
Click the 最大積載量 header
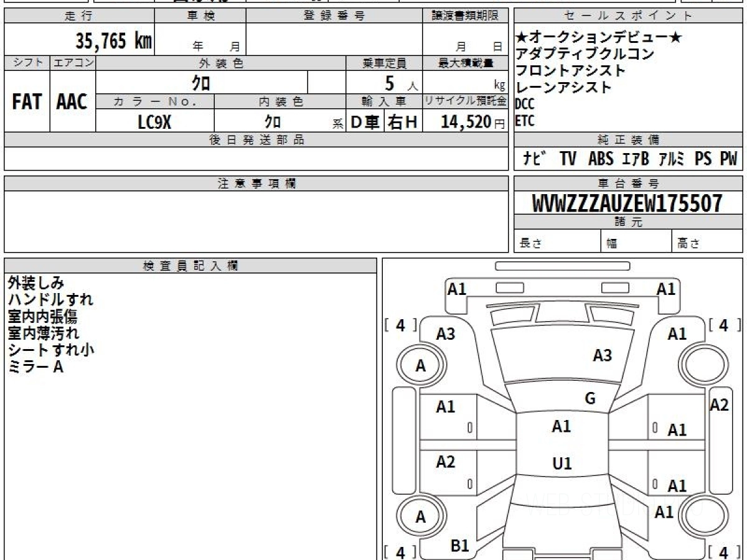[x=465, y=63]
